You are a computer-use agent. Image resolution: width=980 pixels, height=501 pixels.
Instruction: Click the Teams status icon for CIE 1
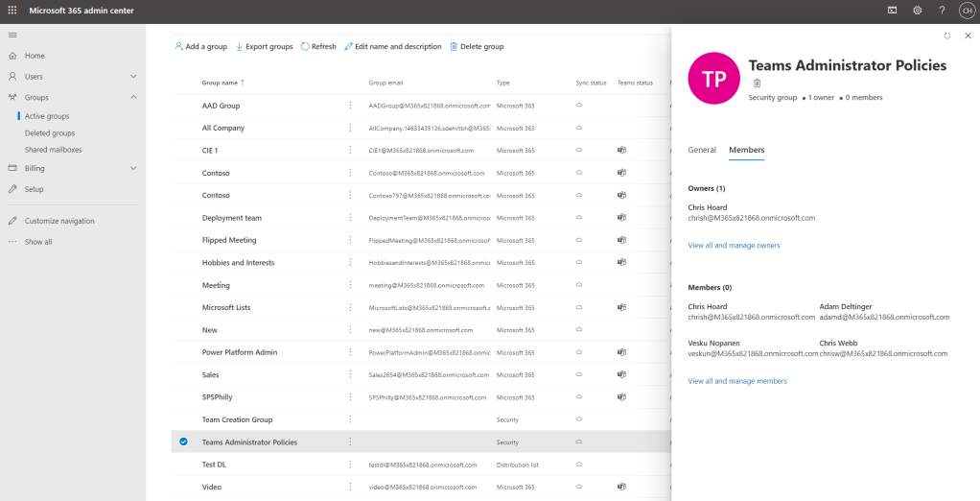point(621,151)
